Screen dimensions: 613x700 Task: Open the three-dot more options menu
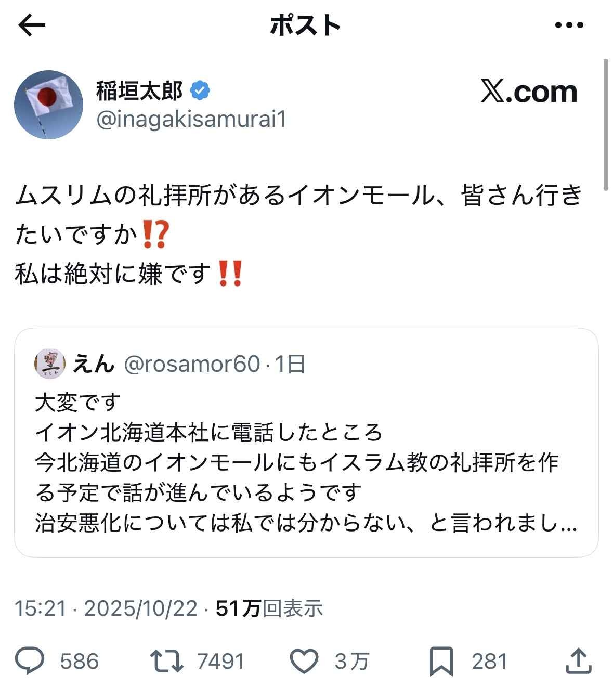tap(569, 25)
